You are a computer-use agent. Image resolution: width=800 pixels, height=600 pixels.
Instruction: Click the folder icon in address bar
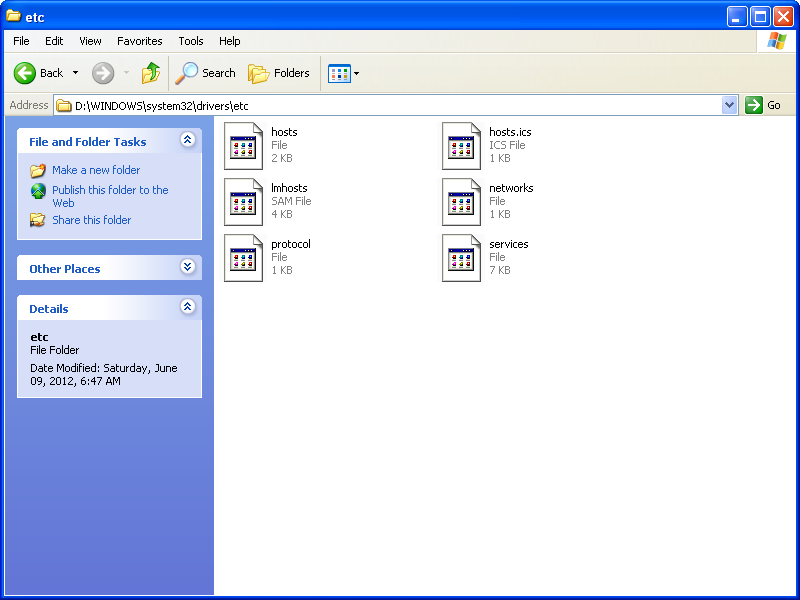(x=63, y=106)
